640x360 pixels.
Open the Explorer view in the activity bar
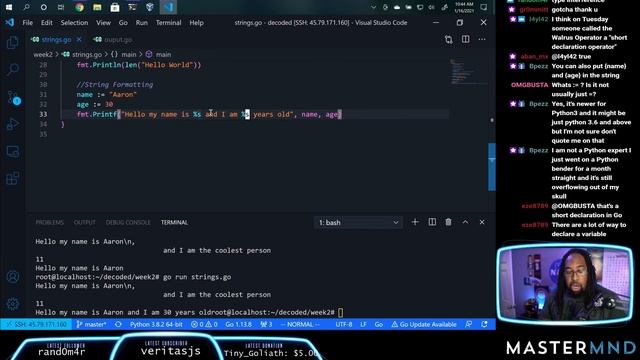click(13, 42)
